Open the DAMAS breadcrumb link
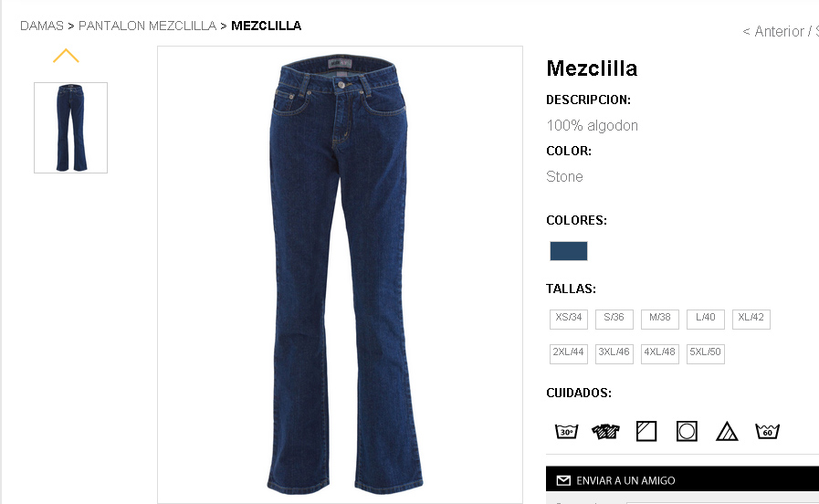This screenshot has width=819, height=504. 42,26
